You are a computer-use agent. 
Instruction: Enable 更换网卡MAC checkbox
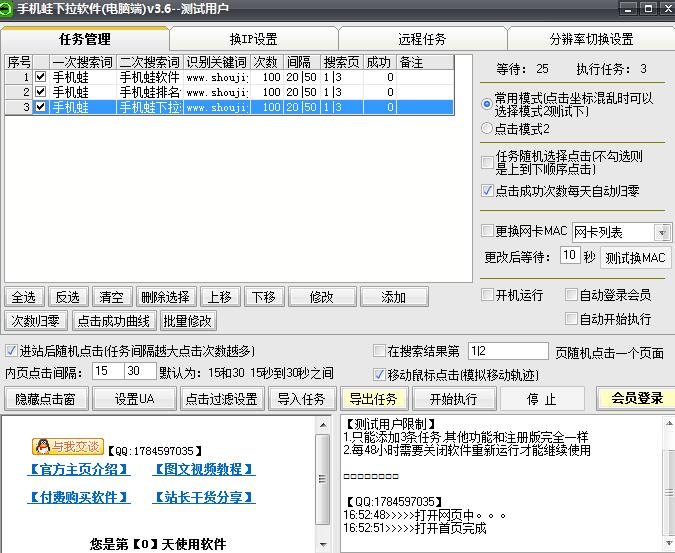point(488,231)
